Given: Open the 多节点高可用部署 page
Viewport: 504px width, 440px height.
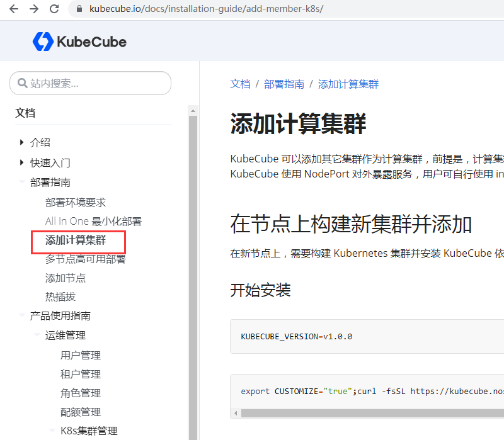Looking at the screenshot, I should [x=86, y=259].
